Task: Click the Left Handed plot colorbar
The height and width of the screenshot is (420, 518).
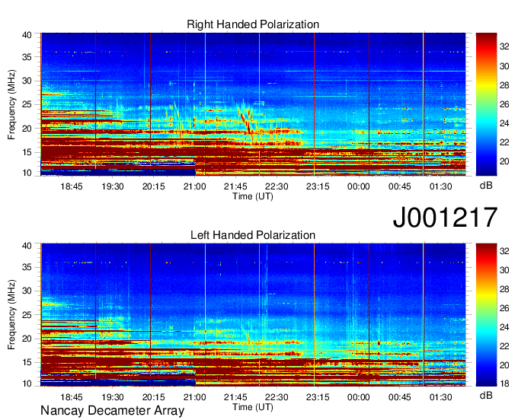Action: coord(486,315)
